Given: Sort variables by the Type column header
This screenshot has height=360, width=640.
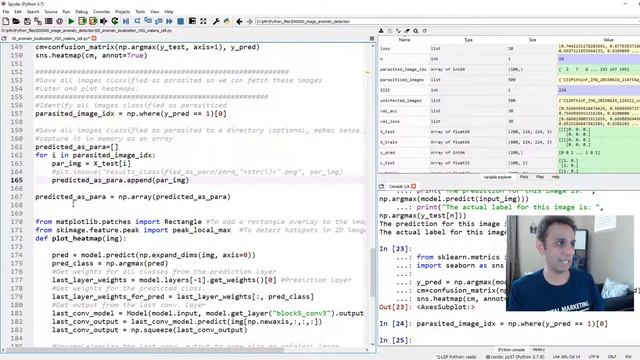Looking at the screenshot, I should [x=468, y=40].
